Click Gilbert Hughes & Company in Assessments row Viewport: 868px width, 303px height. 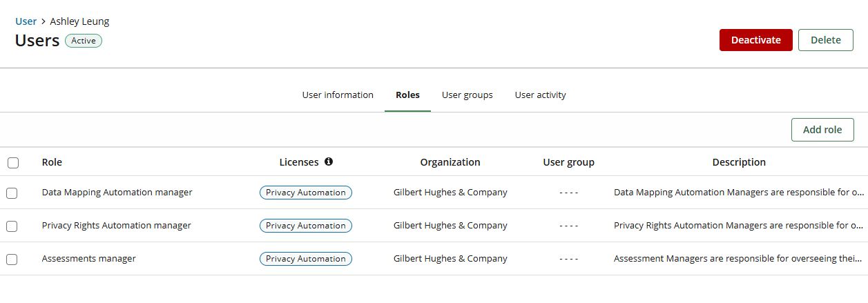pos(450,259)
